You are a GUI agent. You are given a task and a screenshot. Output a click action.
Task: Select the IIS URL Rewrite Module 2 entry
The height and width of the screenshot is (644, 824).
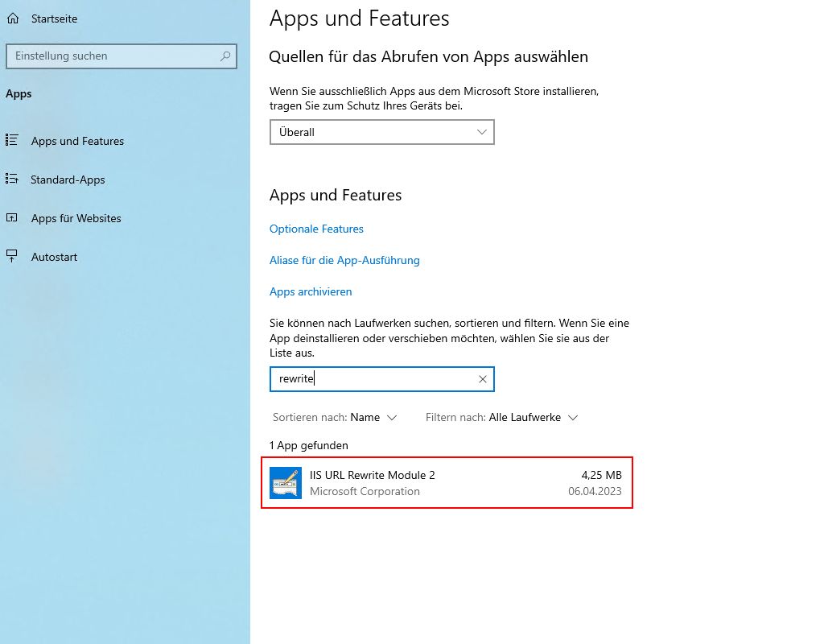(447, 483)
